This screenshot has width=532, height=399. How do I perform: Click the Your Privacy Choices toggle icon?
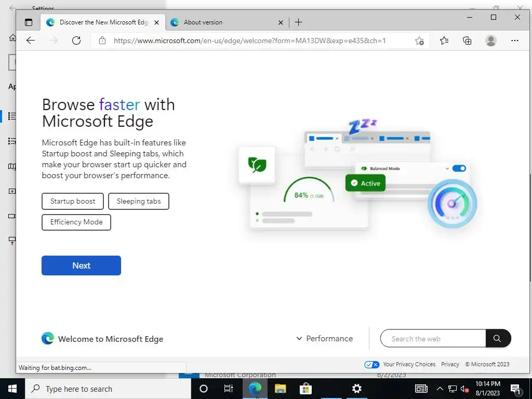pyautogui.click(x=372, y=364)
